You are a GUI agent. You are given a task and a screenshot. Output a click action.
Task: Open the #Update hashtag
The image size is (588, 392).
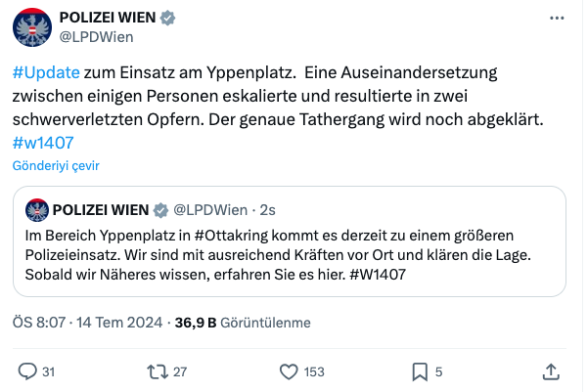coord(46,72)
